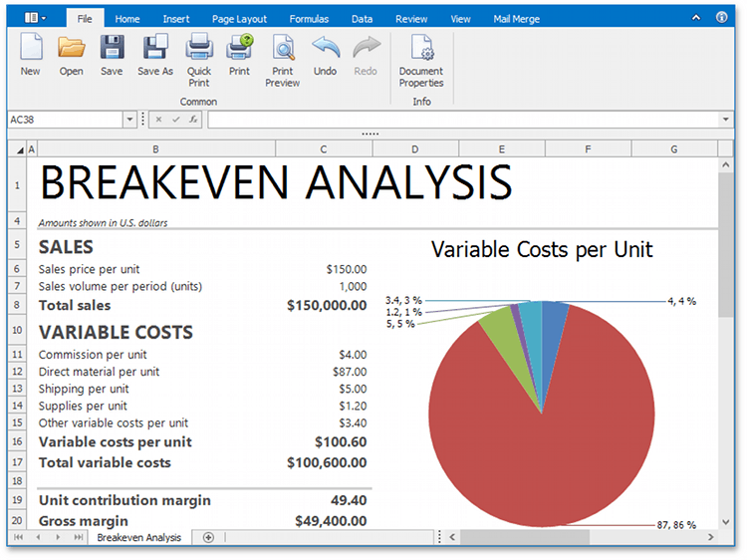The width and height of the screenshot is (747, 560).
Task: Collapse the ribbon with the up chevron
Action: [x=696, y=18]
